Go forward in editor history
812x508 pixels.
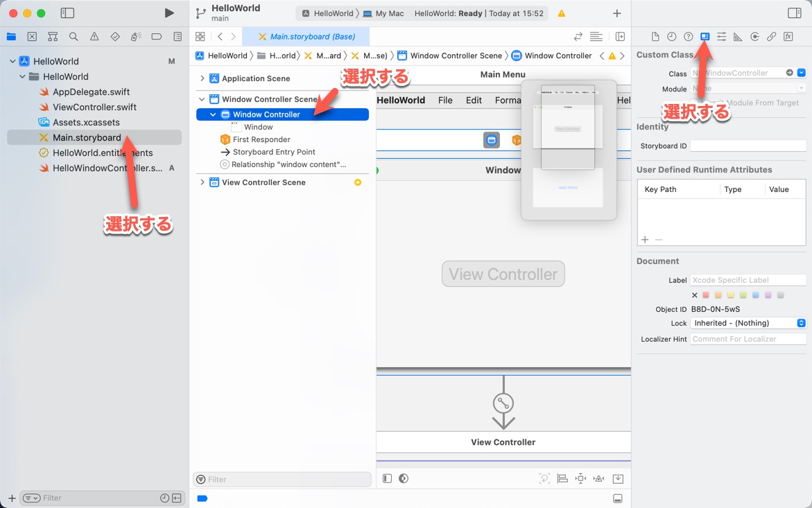[234, 36]
